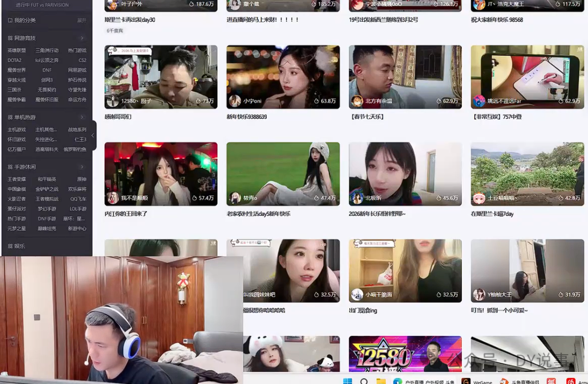Viewport: 588px width, 384px height.
Task: Open the 12580、厨子 stream thumbnail
Action: tap(161, 77)
